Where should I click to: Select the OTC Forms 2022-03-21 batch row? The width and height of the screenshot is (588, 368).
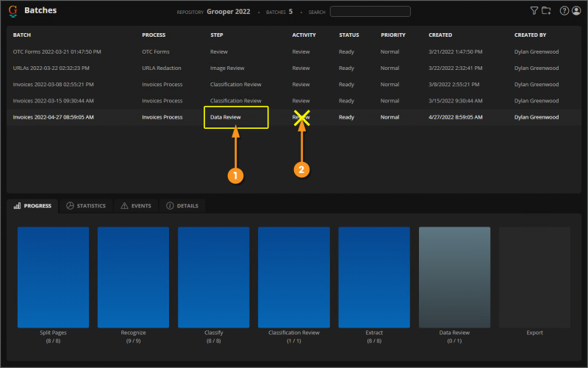click(x=293, y=52)
